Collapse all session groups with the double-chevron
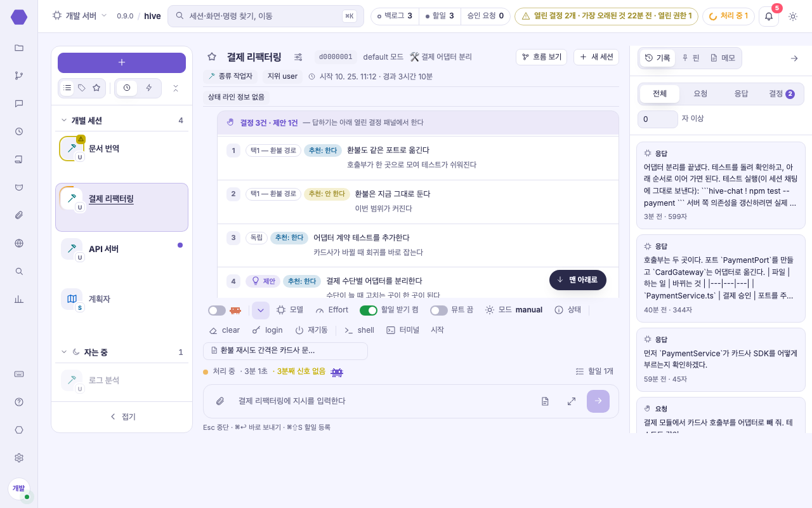Viewport: 812px width, 508px height. (x=176, y=88)
